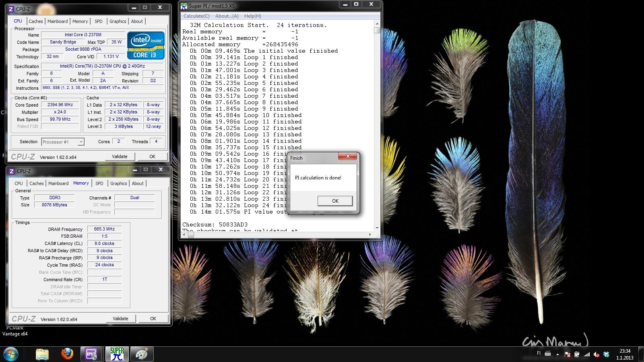Open Windows Explorer from the taskbar
Image resolution: width=644 pixels, height=362 pixels.
pos(42,354)
